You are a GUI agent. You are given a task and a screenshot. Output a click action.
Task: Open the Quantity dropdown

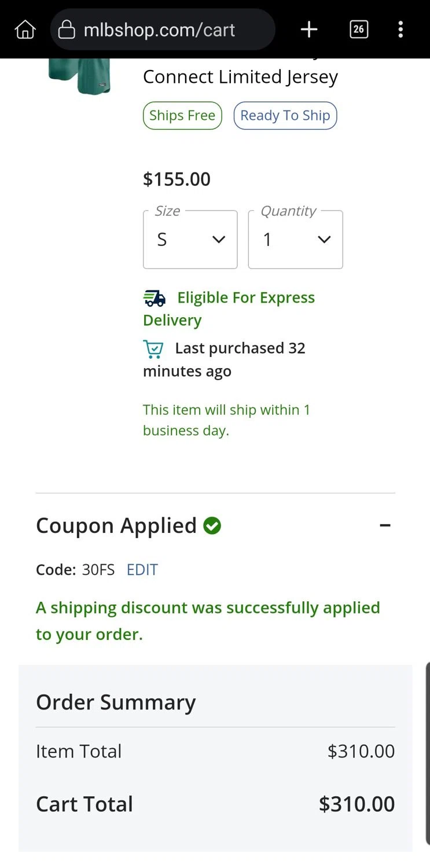coord(295,240)
